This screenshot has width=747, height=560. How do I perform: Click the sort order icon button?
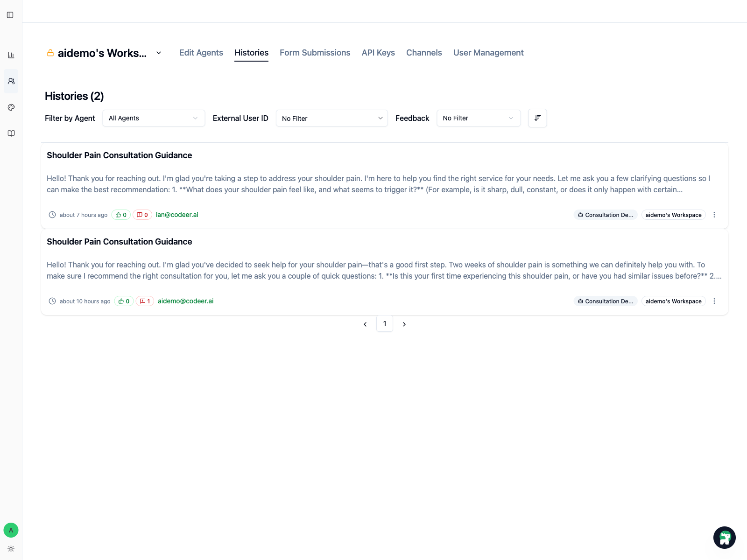coord(537,118)
